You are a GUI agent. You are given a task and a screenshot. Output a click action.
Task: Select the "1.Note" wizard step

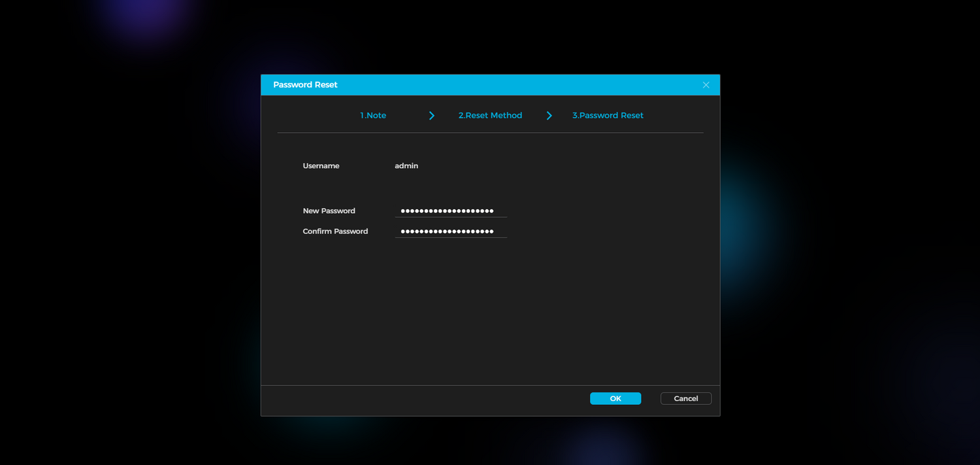click(x=372, y=115)
